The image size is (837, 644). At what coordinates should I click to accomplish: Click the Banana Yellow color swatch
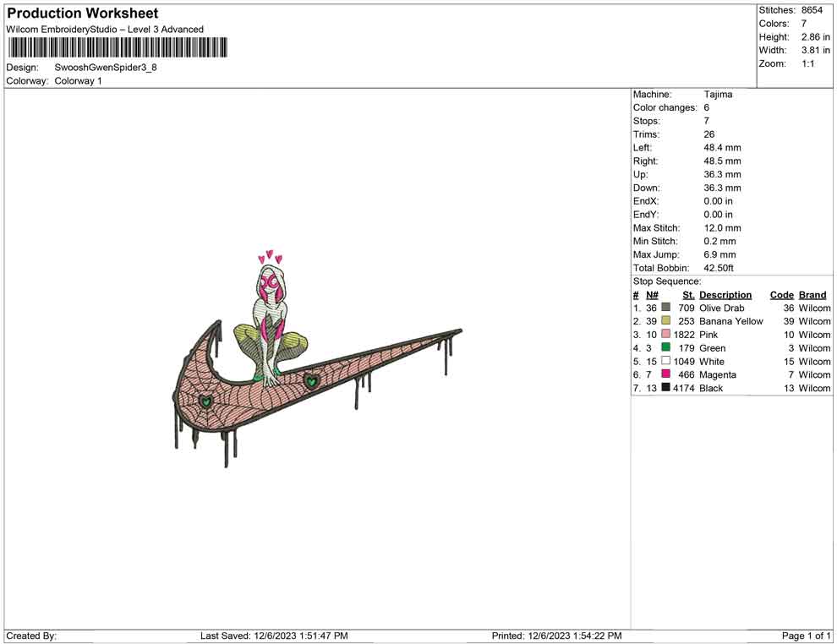coord(665,320)
